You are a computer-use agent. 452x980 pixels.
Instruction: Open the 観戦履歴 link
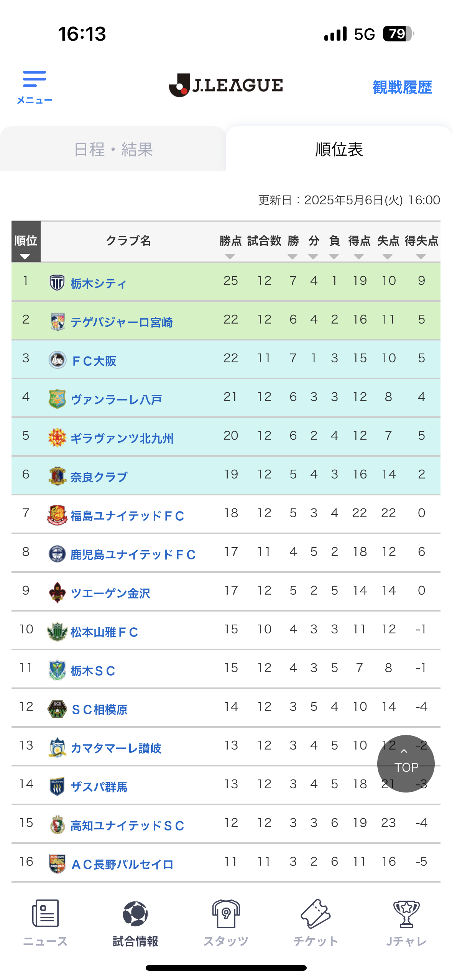click(402, 87)
